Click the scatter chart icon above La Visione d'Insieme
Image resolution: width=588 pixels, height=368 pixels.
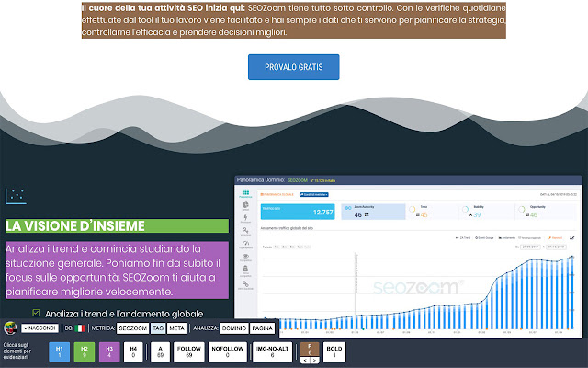16,196
